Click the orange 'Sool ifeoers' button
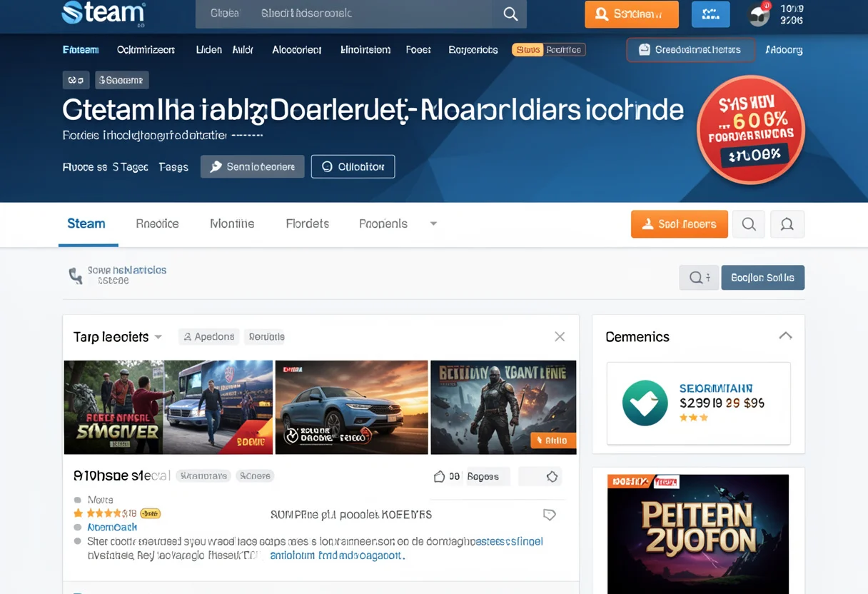868x594 pixels. click(680, 224)
